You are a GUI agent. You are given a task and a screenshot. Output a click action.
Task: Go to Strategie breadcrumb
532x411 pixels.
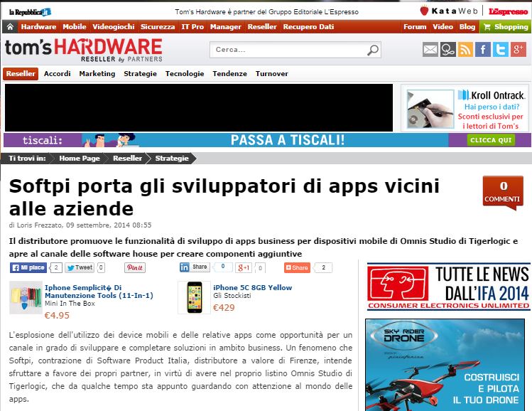click(172, 159)
